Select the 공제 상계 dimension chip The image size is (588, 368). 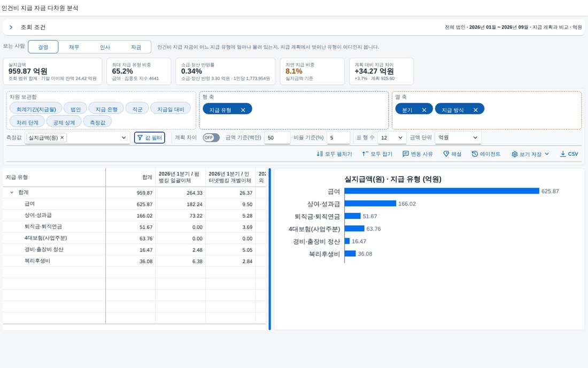tap(64, 122)
